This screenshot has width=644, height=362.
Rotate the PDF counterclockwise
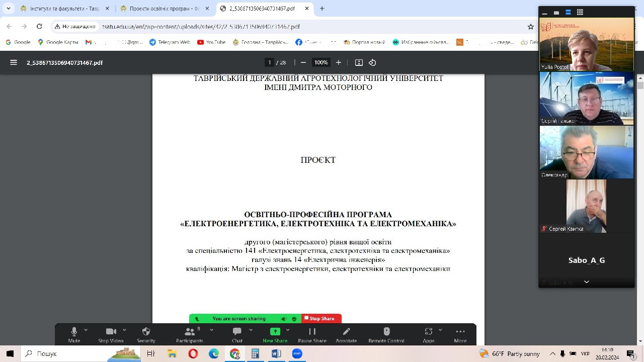[x=372, y=62]
